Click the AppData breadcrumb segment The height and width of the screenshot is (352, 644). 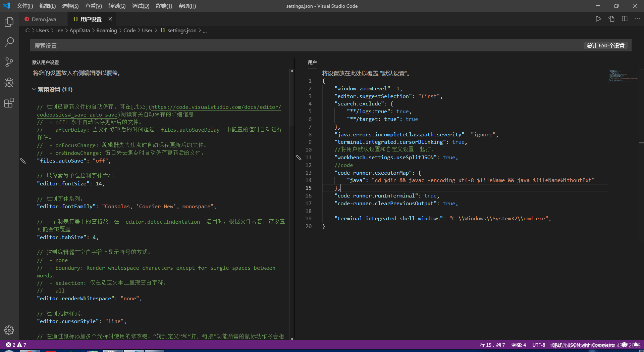[x=80, y=30]
